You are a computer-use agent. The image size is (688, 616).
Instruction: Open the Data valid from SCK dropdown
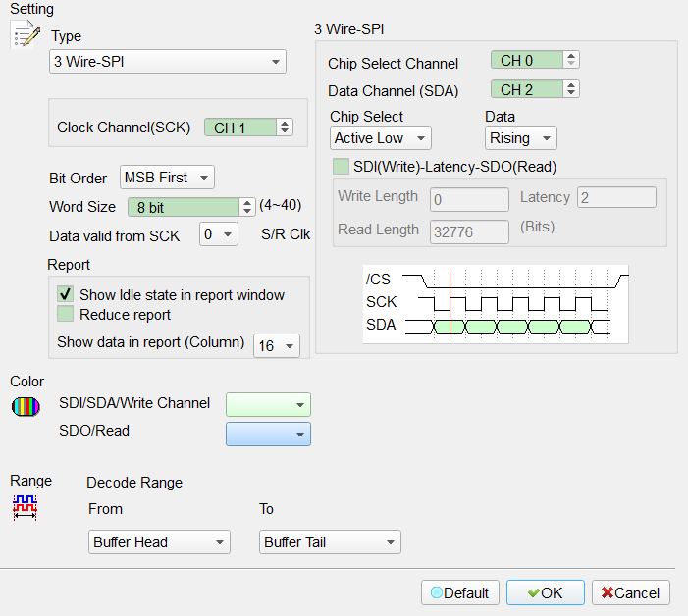pos(219,234)
